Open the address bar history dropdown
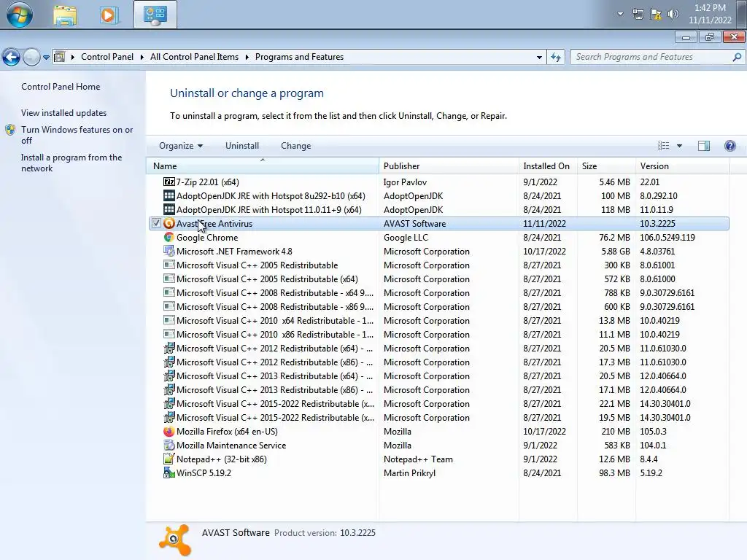The image size is (747, 560). point(539,57)
